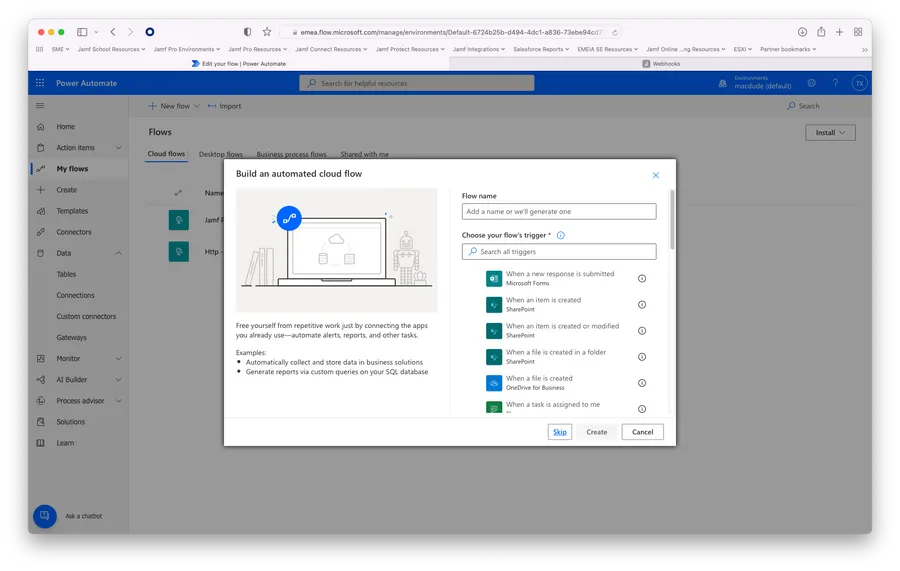Expand the Process advisor chevron
This screenshot has height=571, width=900.
[x=118, y=401]
